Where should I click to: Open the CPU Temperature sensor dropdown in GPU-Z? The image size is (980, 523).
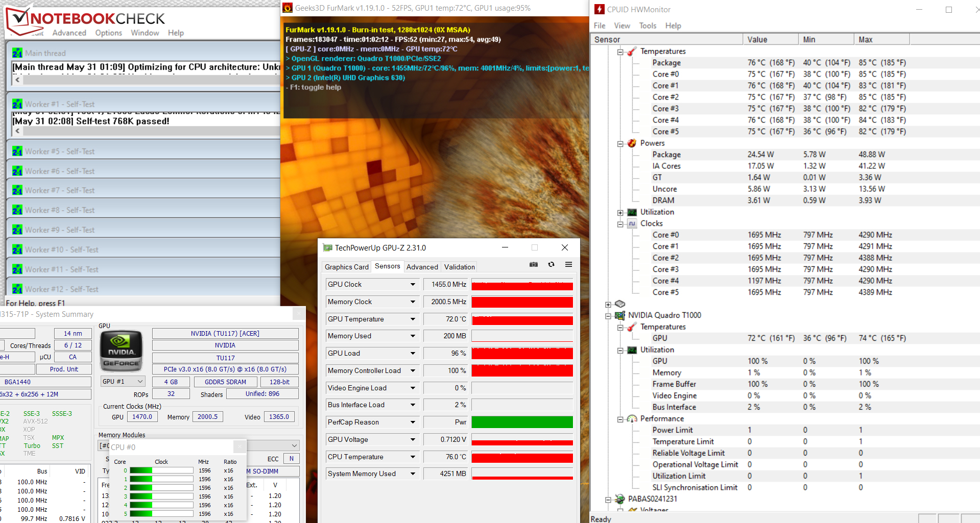click(x=413, y=457)
